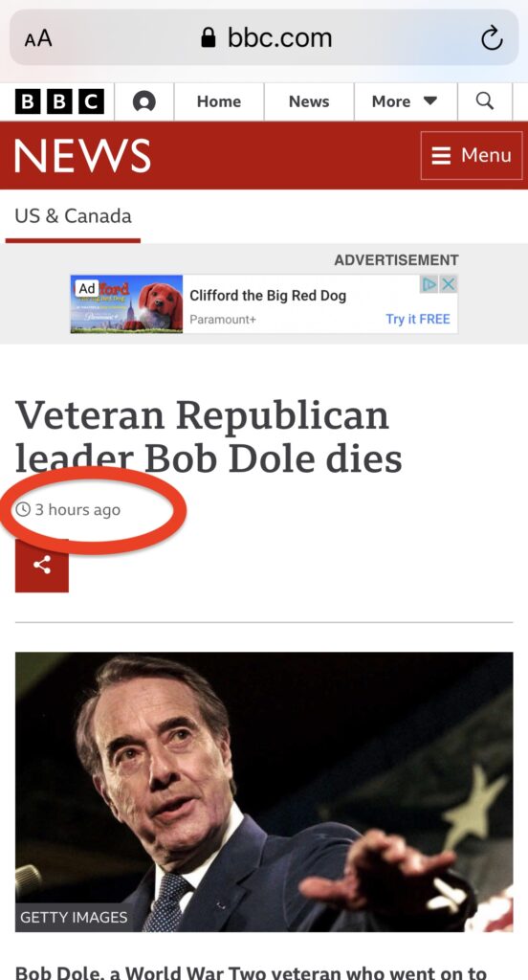Open the News nav item
Screen dimensions: 528x980
[309, 101]
